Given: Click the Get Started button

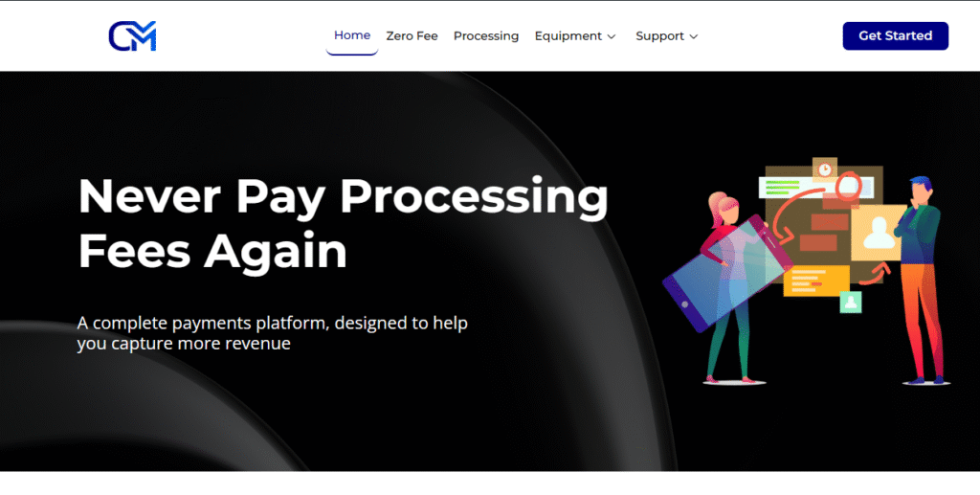Looking at the screenshot, I should pyautogui.click(x=895, y=35).
